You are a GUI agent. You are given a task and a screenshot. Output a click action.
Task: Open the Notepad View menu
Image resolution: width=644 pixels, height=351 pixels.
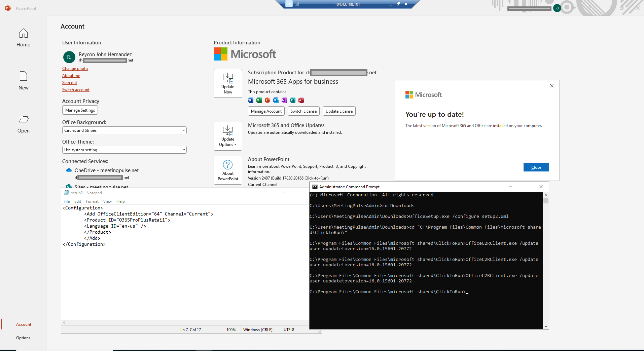click(107, 201)
